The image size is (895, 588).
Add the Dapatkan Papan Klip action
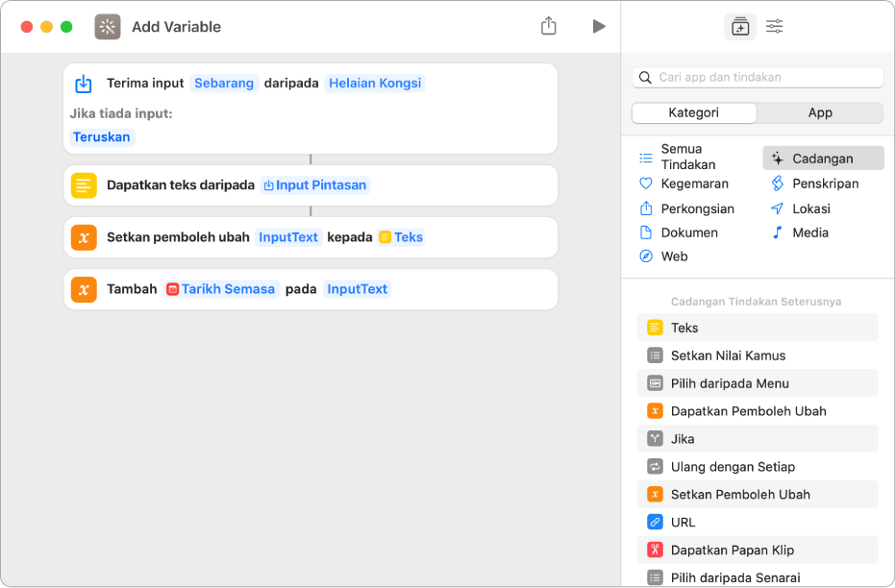(732, 551)
